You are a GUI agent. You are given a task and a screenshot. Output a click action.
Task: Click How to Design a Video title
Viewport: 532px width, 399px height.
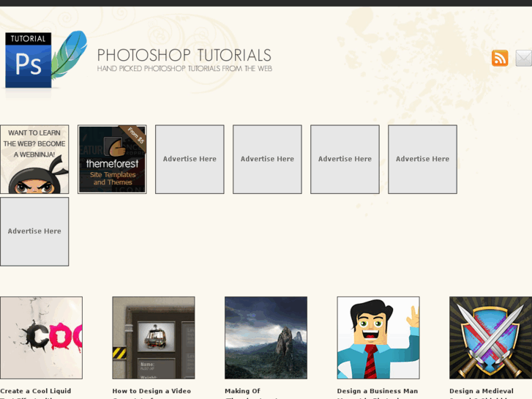point(151,391)
